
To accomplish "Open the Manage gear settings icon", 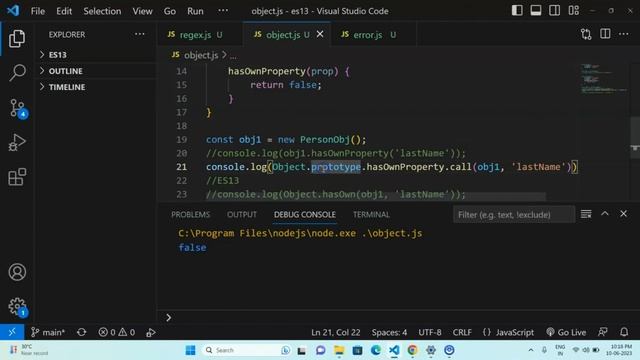I will tap(18, 307).
